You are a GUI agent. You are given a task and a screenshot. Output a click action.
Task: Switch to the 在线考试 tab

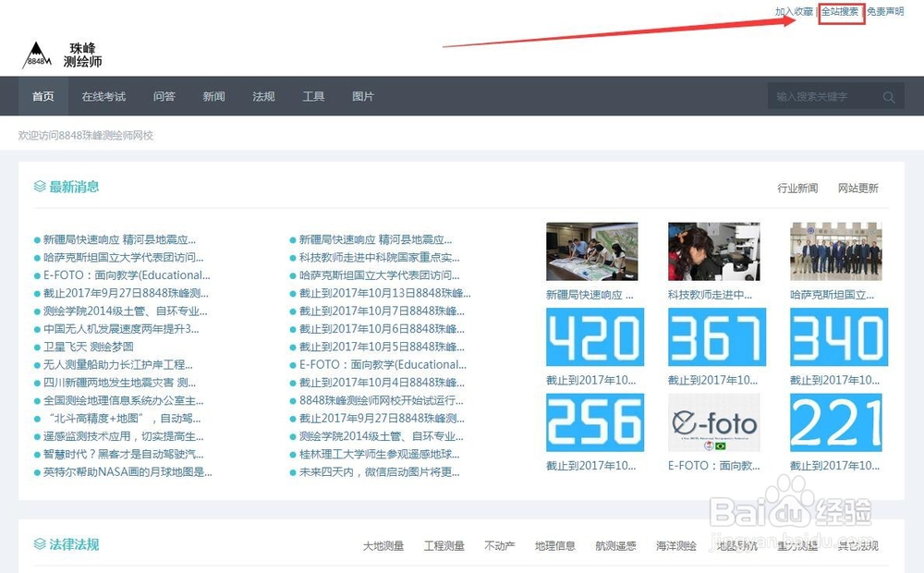tap(103, 96)
